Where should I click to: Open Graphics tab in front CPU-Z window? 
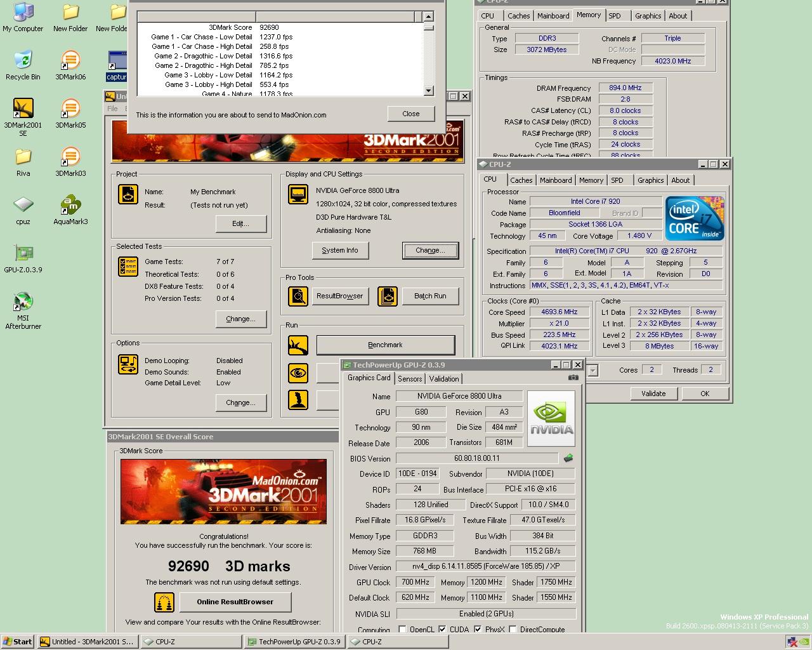[x=651, y=180]
